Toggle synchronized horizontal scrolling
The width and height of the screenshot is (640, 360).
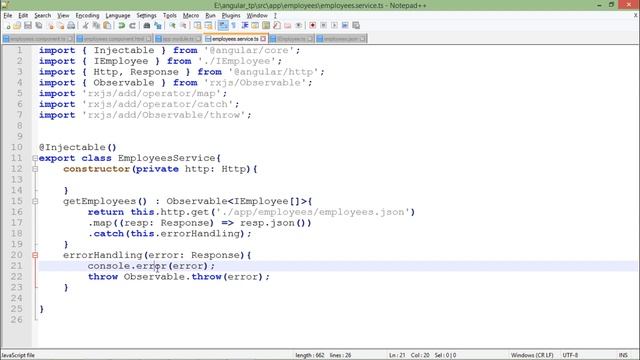pyautogui.click(x=208, y=25)
